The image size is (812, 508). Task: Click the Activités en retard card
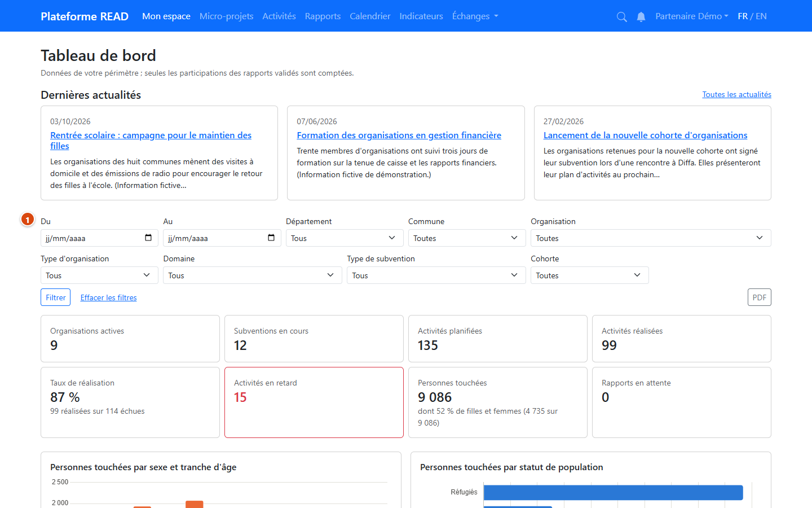314,402
